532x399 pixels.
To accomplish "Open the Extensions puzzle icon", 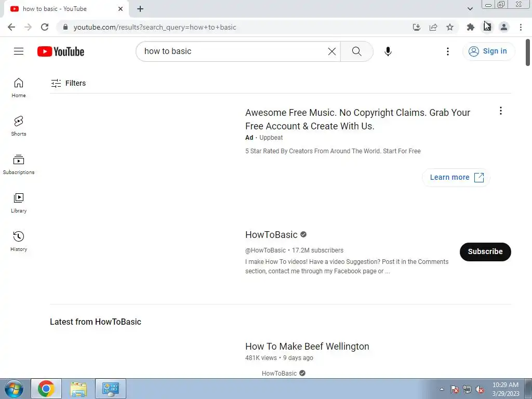I will pyautogui.click(x=470, y=27).
